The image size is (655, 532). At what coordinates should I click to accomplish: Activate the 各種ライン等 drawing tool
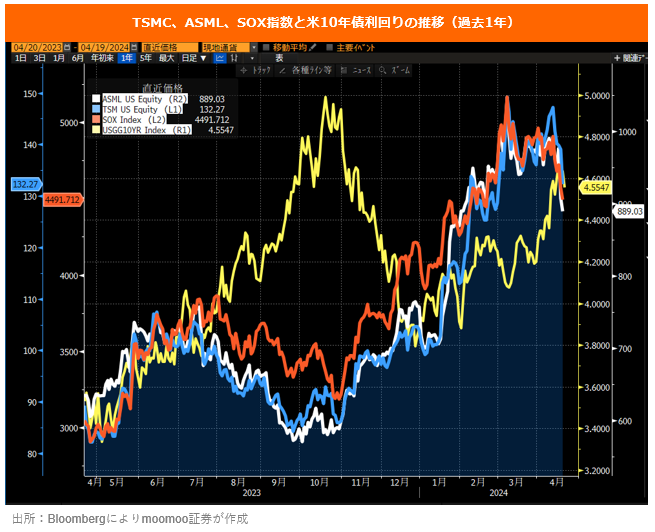point(305,70)
